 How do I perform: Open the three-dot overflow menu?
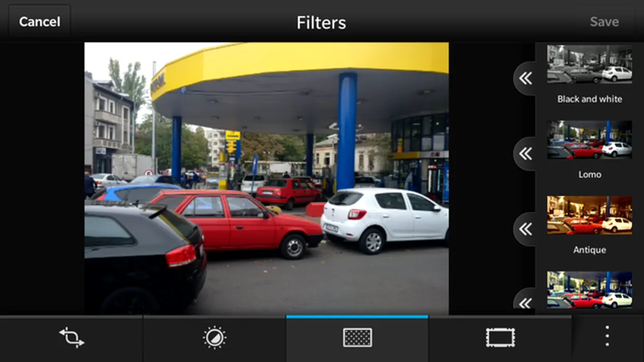click(607, 337)
